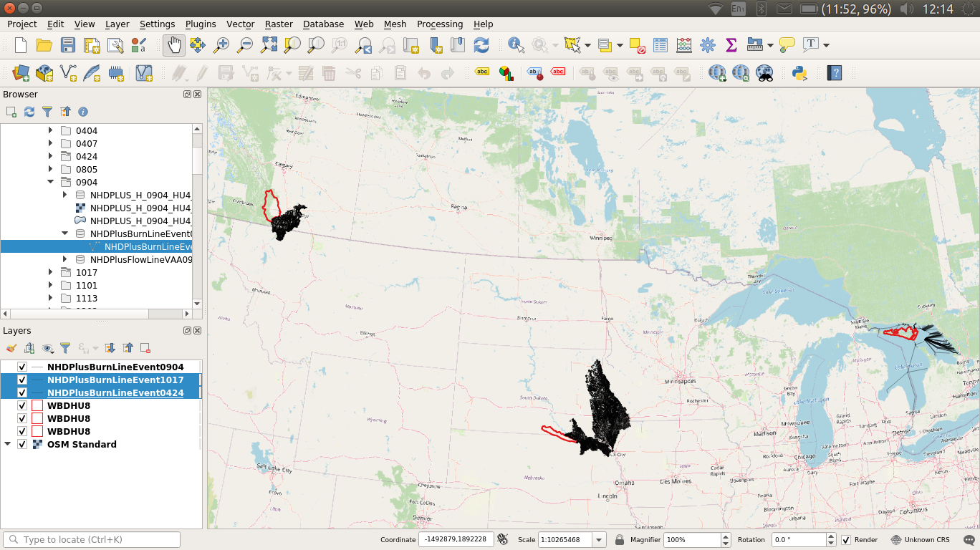The image size is (980, 550).
Task: Open the Processing toolbox gear
Action: 708,45
